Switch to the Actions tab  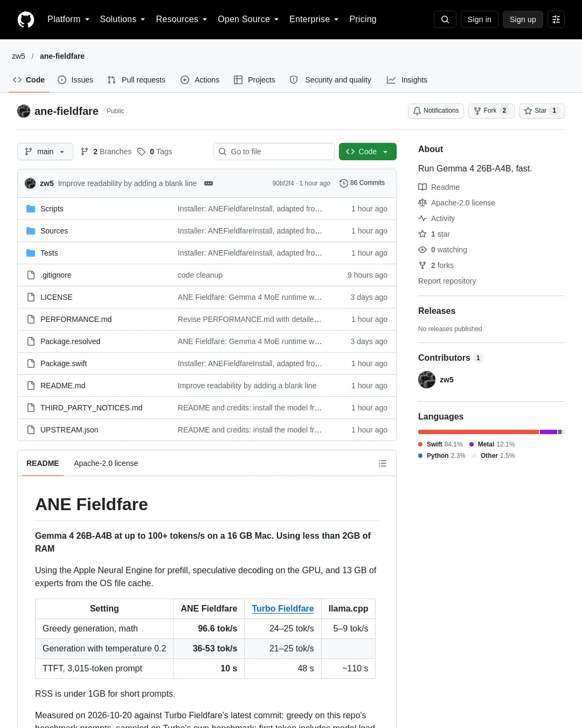(x=200, y=80)
